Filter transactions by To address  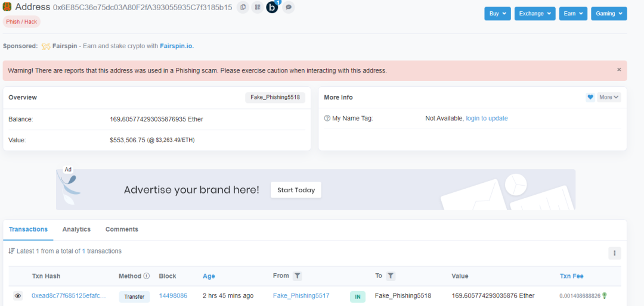(391, 276)
